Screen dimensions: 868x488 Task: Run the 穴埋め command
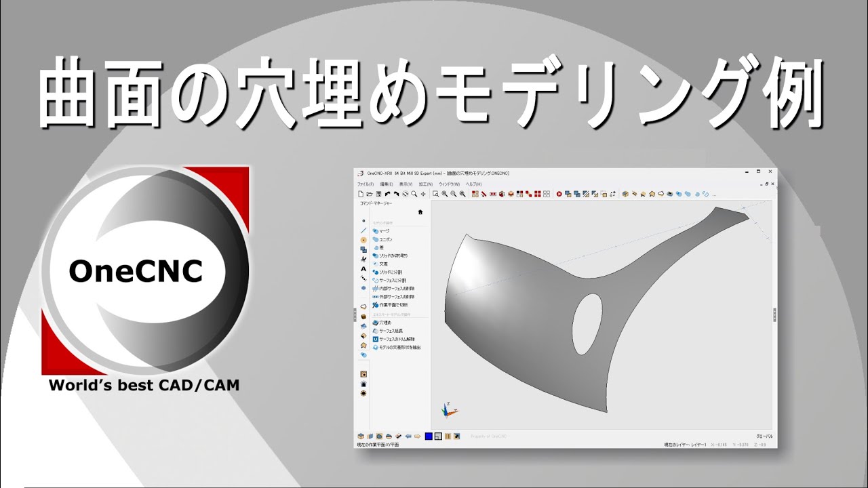(x=381, y=323)
